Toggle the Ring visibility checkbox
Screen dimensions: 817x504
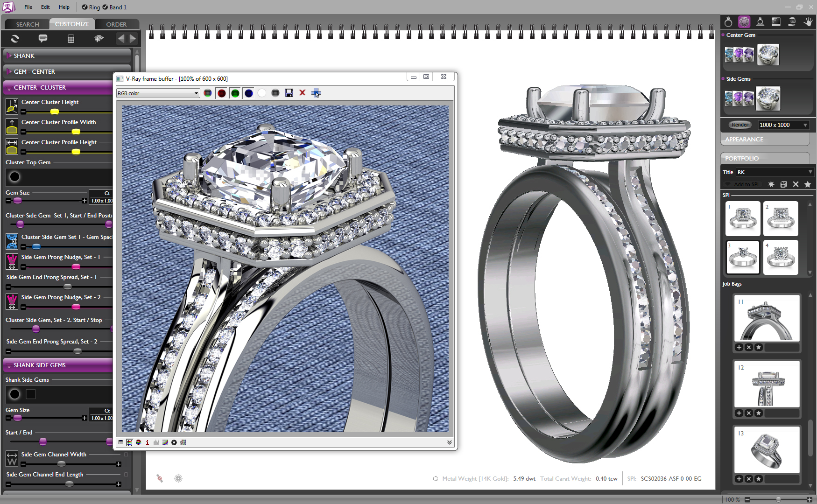point(85,7)
